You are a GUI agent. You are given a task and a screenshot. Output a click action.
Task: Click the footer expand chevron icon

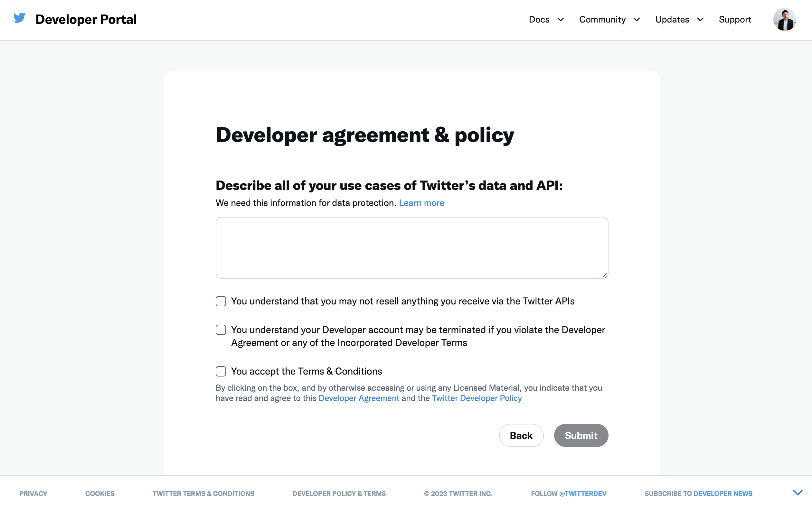click(x=797, y=493)
